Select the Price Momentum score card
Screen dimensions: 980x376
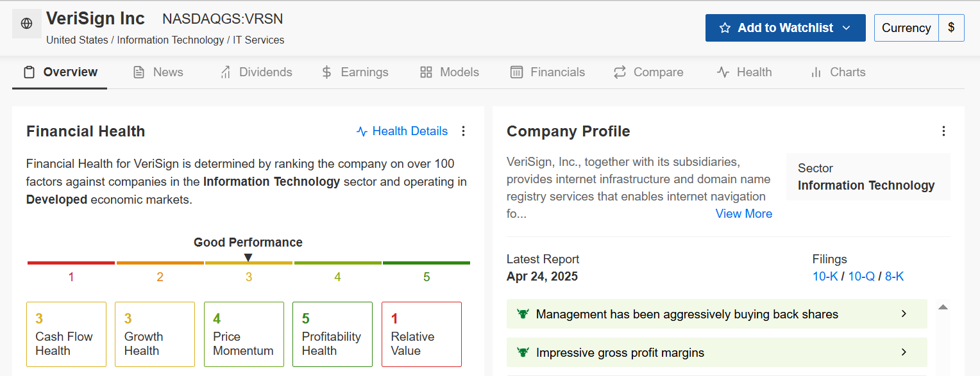coord(244,334)
